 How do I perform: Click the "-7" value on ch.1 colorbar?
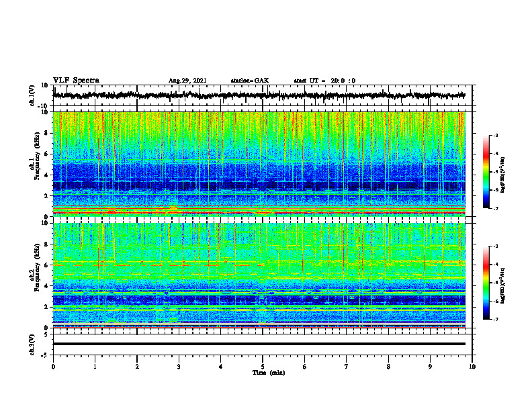496,208
